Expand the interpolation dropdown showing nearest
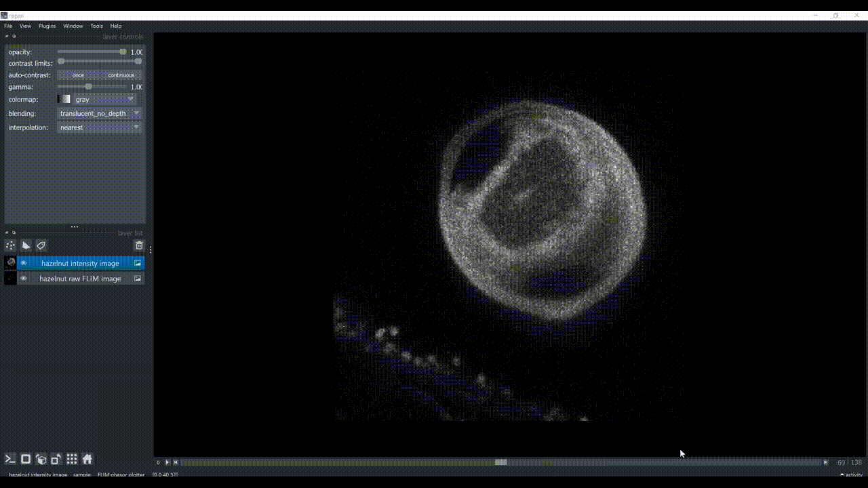The width and height of the screenshot is (868, 488). (100, 127)
